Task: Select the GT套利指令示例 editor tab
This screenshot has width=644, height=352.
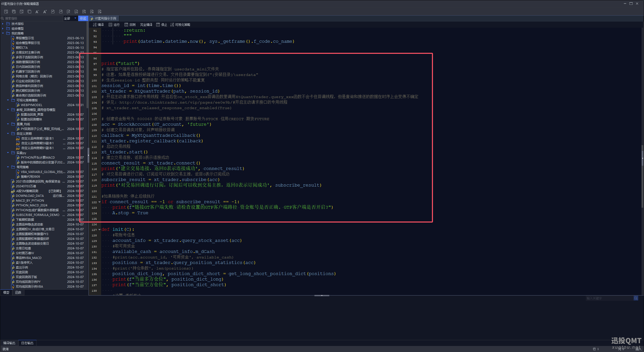Action: (104, 18)
